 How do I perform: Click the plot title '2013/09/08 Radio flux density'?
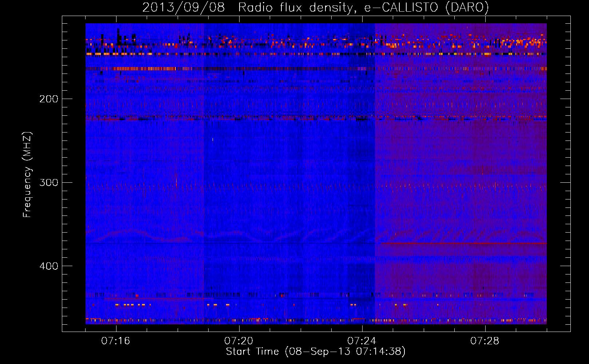315,7
